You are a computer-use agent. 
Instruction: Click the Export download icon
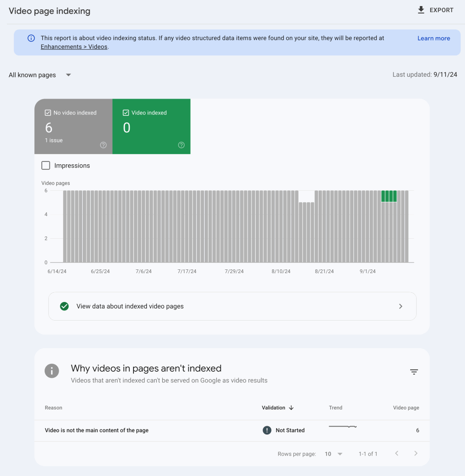pyautogui.click(x=421, y=10)
